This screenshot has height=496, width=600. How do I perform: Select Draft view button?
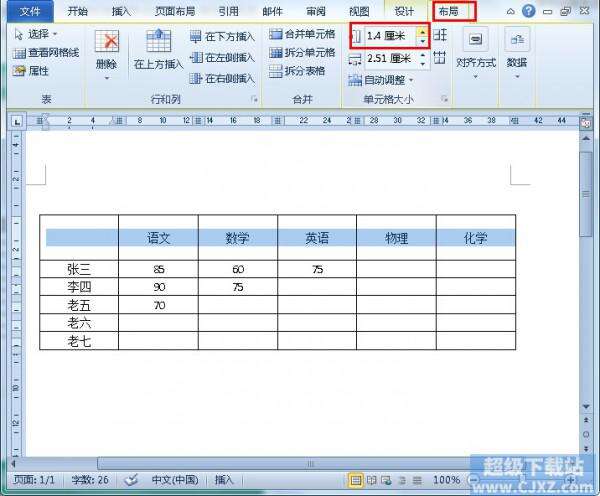tap(417, 480)
